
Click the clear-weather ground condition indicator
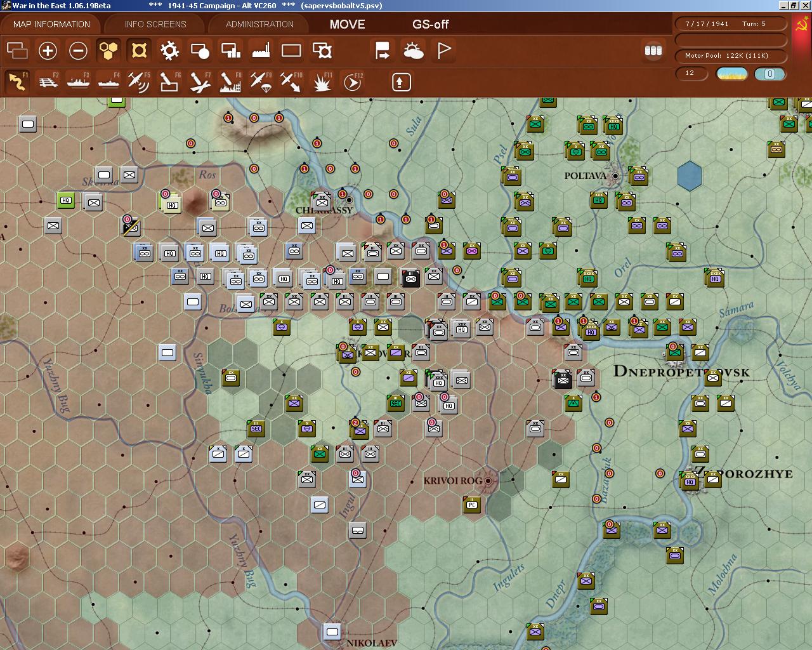click(731, 74)
